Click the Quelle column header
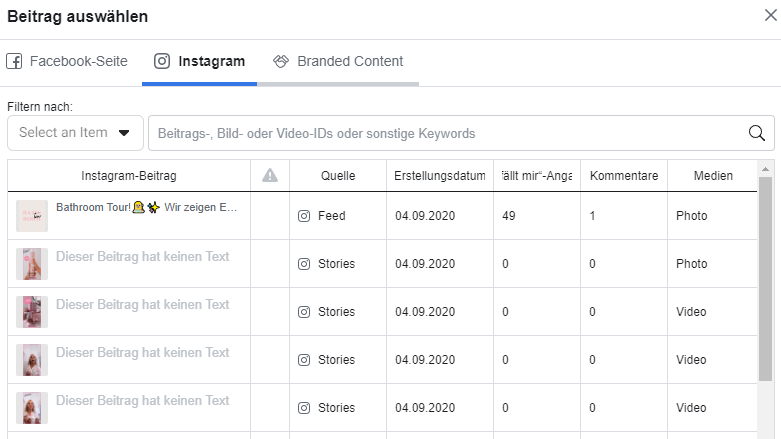 (x=338, y=176)
